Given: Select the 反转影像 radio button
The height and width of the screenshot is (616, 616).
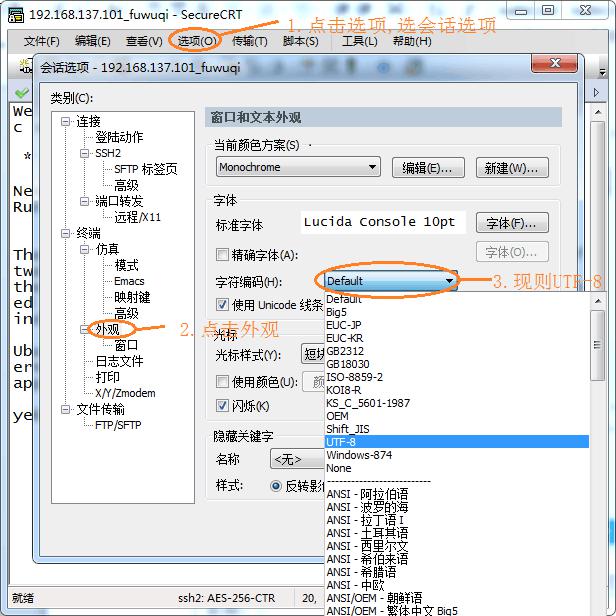Looking at the screenshot, I should 276,486.
